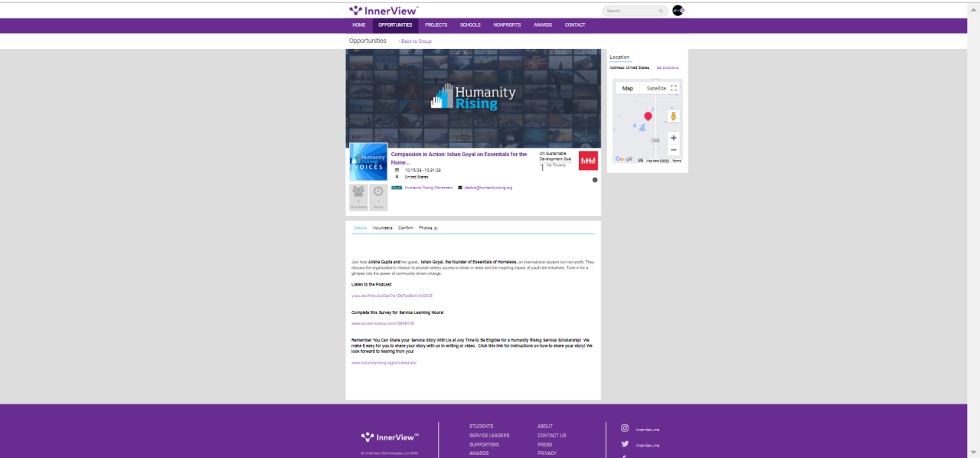Image resolution: width=980 pixels, height=458 pixels.
Task: Open the HOME menu item
Action: [x=359, y=25]
